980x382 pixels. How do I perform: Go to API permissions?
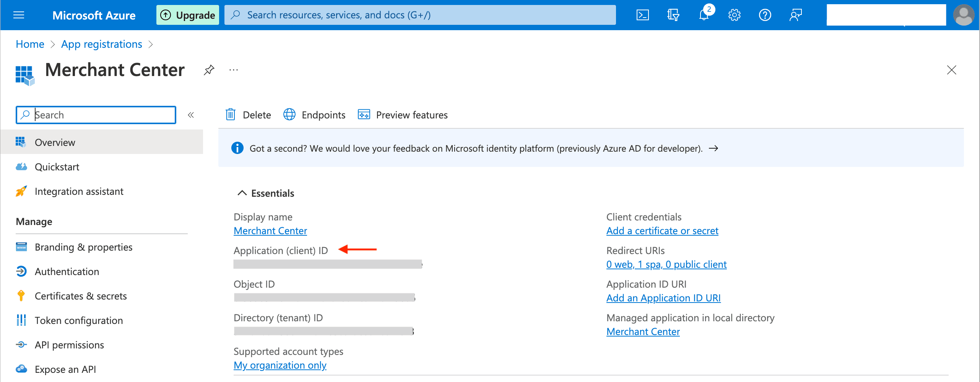click(69, 345)
